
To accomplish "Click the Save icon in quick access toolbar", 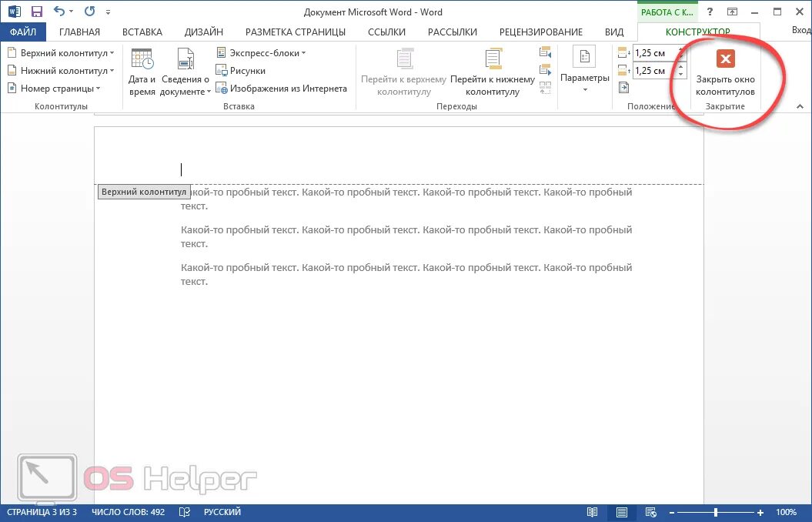I will (36, 12).
